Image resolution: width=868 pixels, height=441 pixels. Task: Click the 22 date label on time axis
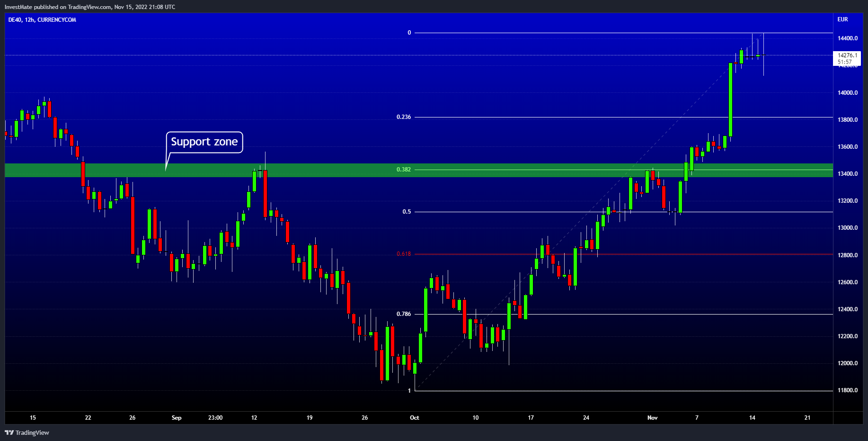pyautogui.click(x=88, y=418)
